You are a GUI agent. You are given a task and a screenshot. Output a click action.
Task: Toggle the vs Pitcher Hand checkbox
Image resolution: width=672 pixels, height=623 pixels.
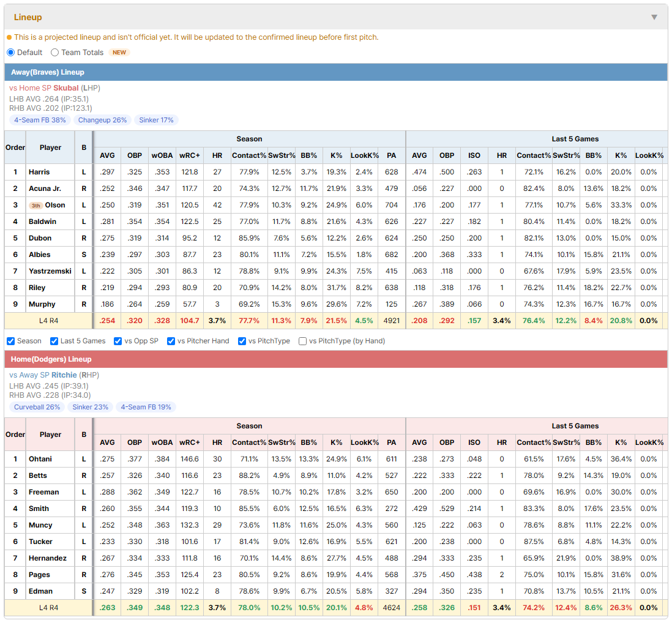[x=171, y=341]
